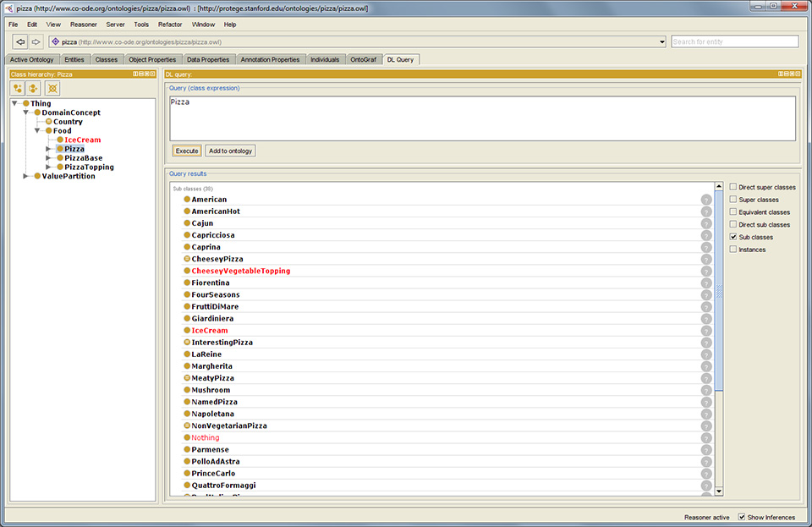This screenshot has width=812, height=527.
Task: Switch to the Individuals tab
Action: (x=325, y=59)
